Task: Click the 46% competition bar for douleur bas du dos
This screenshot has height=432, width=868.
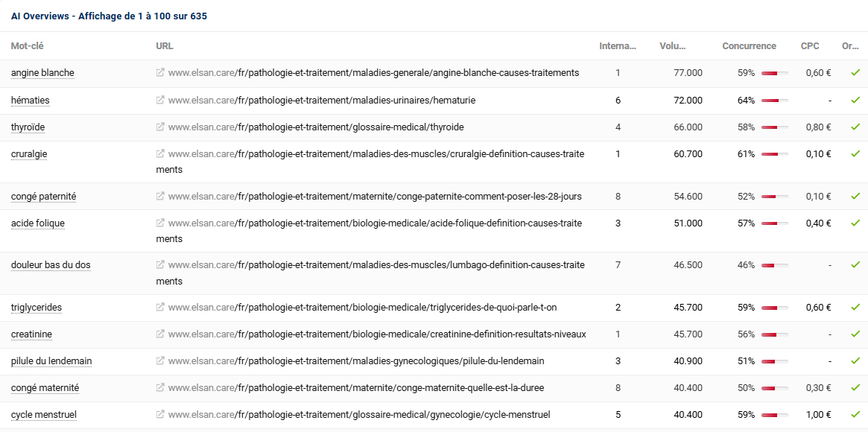Action: tap(774, 265)
